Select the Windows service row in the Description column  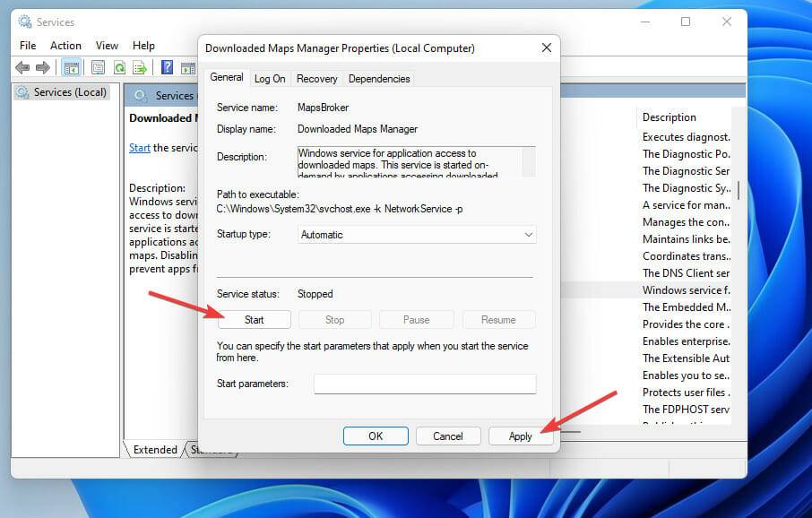(x=686, y=289)
